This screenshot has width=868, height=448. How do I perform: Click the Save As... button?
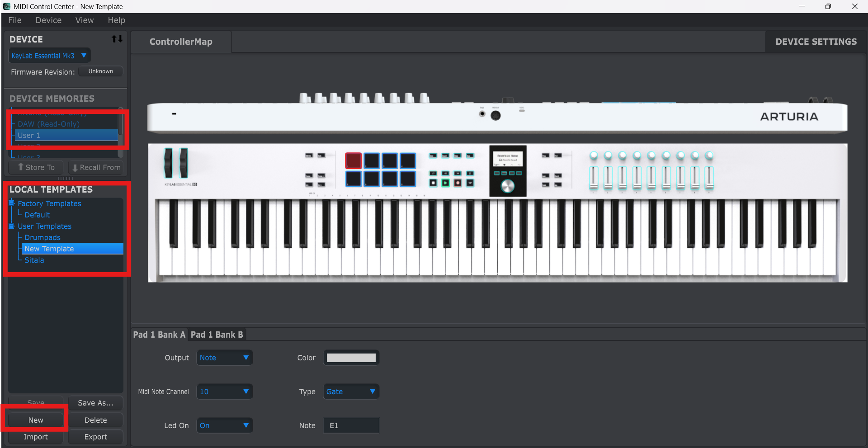point(95,403)
